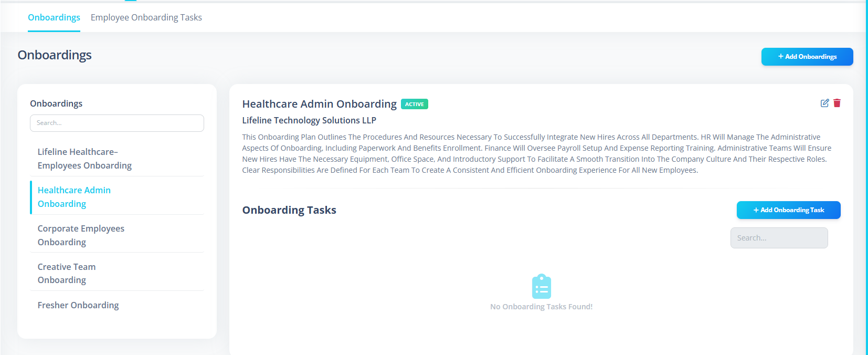Edit the Healthcare Admin Onboarding entry

[x=824, y=103]
